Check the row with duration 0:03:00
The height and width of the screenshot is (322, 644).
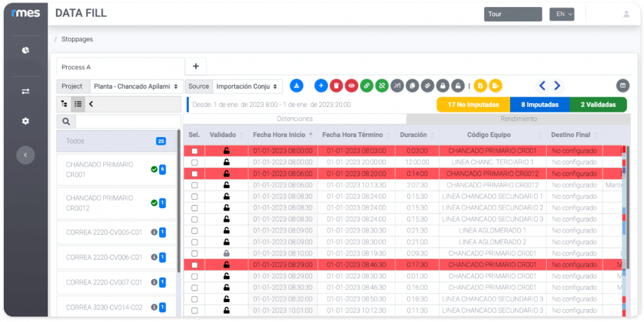tap(194, 151)
